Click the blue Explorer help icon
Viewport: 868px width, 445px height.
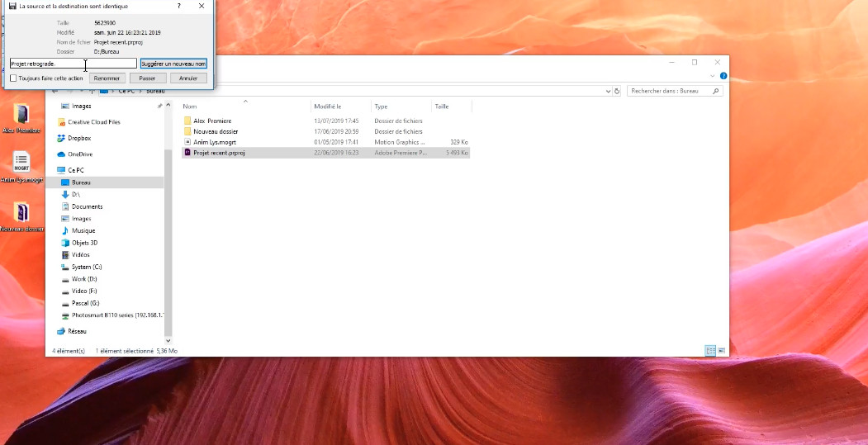pos(723,76)
